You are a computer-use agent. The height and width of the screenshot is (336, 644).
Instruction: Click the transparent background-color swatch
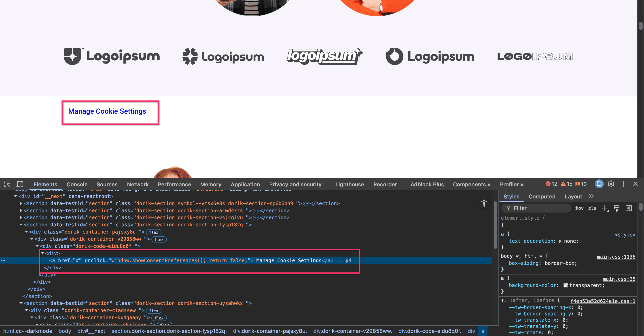pyautogui.click(x=566, y=285)
